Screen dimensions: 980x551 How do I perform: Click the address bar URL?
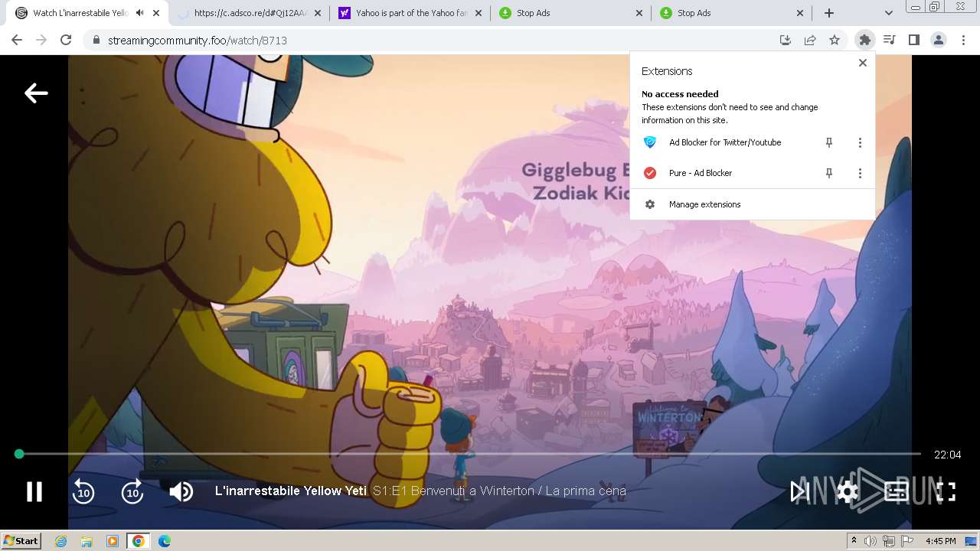coord(198,41)
